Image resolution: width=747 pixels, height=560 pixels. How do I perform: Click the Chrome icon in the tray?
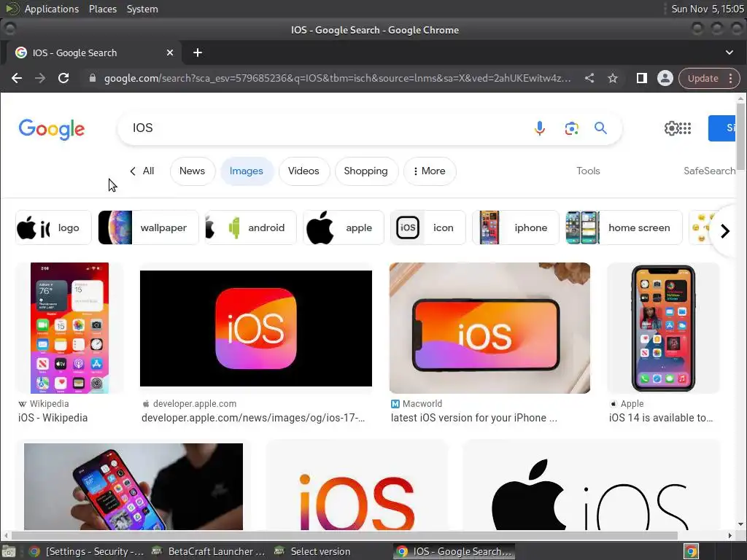[692, 551]
